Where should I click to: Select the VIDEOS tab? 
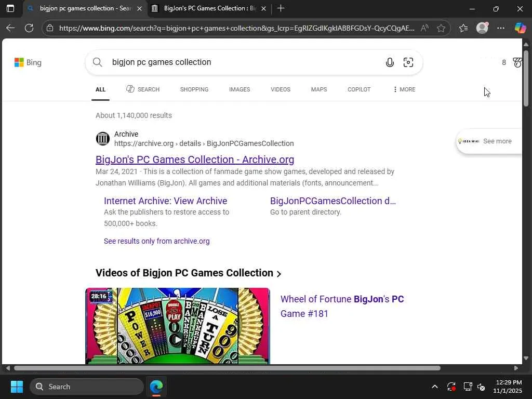click(x=281, y=89)
